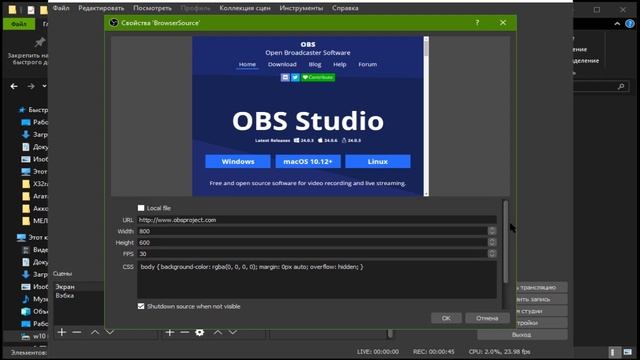Move the scene down with the down arrow under Сцены
640x360 pixels.
pos(110,332)
